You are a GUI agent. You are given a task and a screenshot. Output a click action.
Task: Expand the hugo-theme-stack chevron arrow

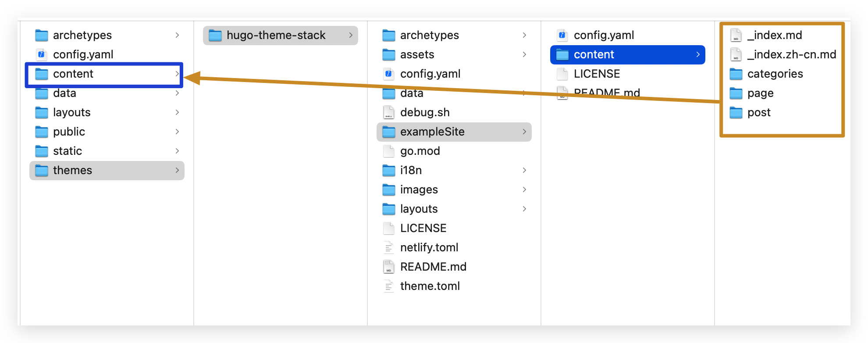tap(351, 35)
